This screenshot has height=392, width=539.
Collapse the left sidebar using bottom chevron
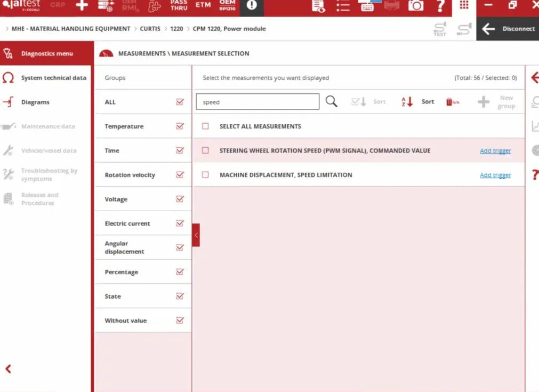[8, 369]
